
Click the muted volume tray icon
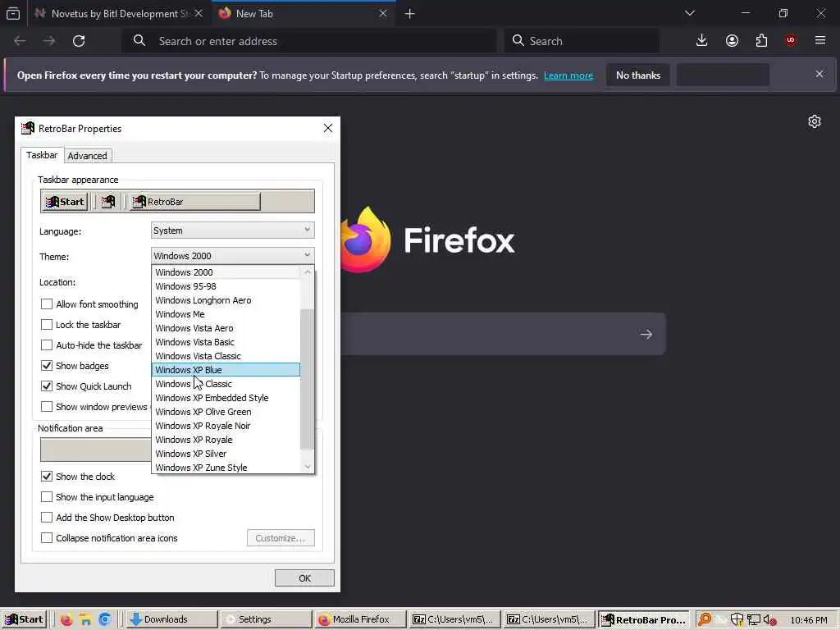coord(770,620)
